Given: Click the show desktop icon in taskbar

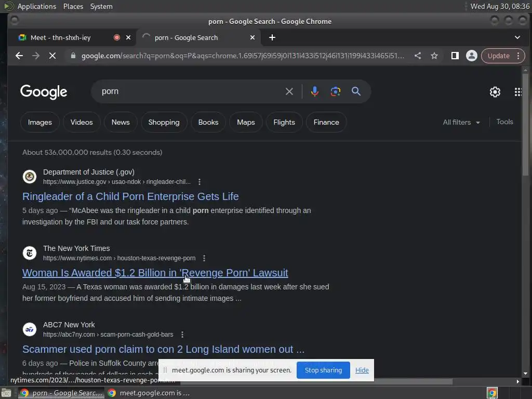Looking at the screenshot, I should pyautogui.click(x=6, y=393).
